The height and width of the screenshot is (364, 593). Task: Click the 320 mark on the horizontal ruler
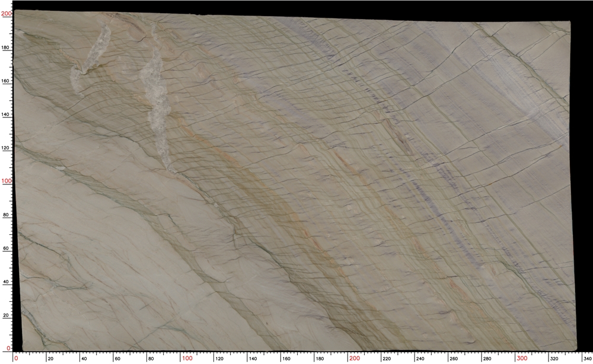[554, 359]
